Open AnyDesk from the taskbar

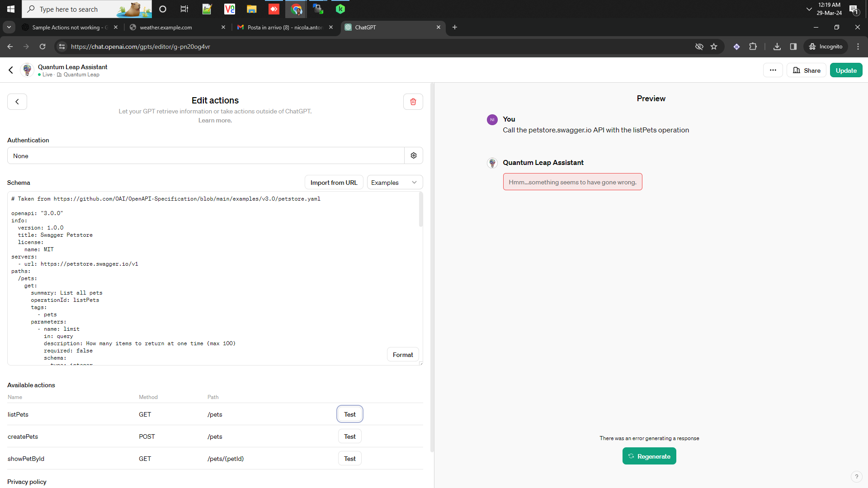(x=274, y=9)
